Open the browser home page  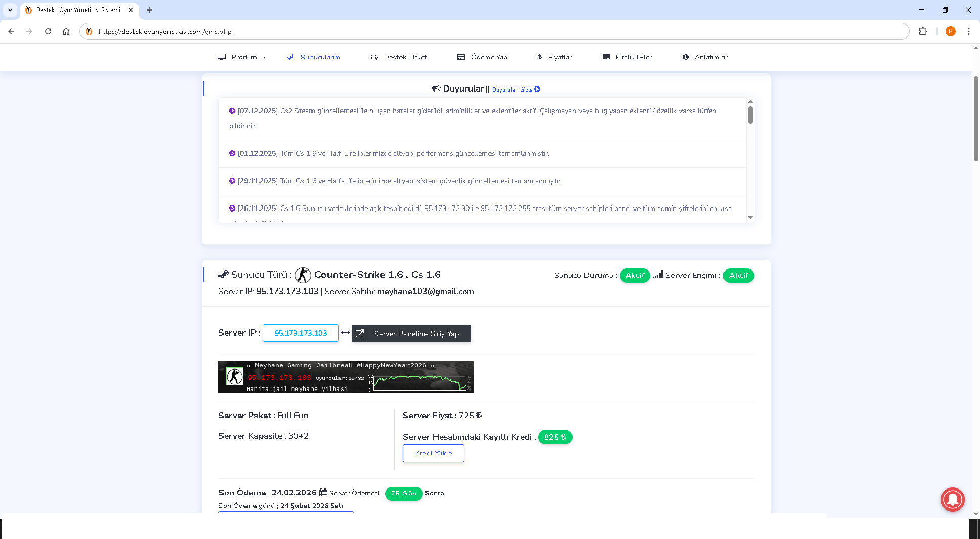coord(66,31)
